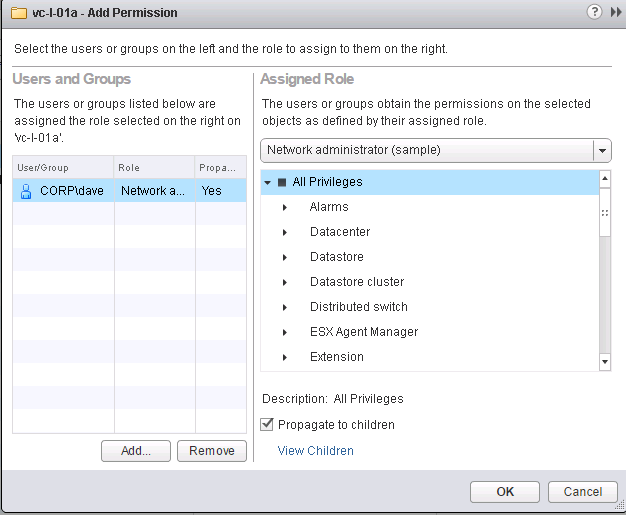Viewport: 626px width, 515px height.
Task: Expand the Distributed switch privileges
Action: [285, 307]
